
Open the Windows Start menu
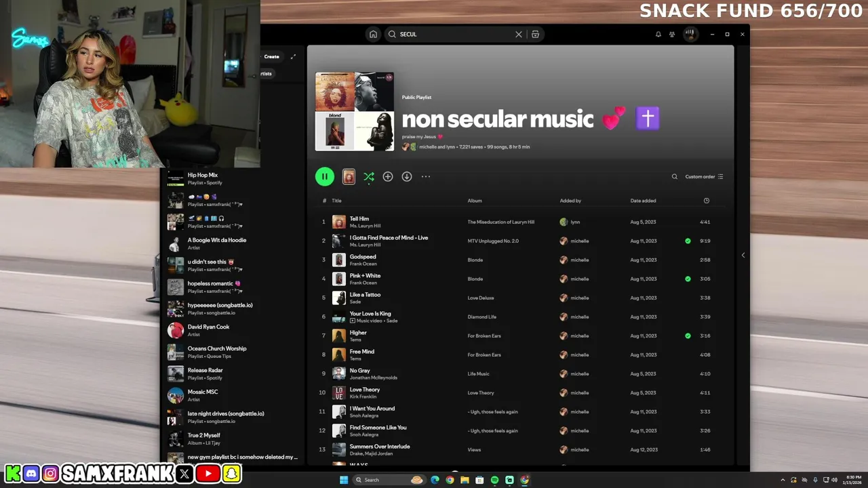344,480
